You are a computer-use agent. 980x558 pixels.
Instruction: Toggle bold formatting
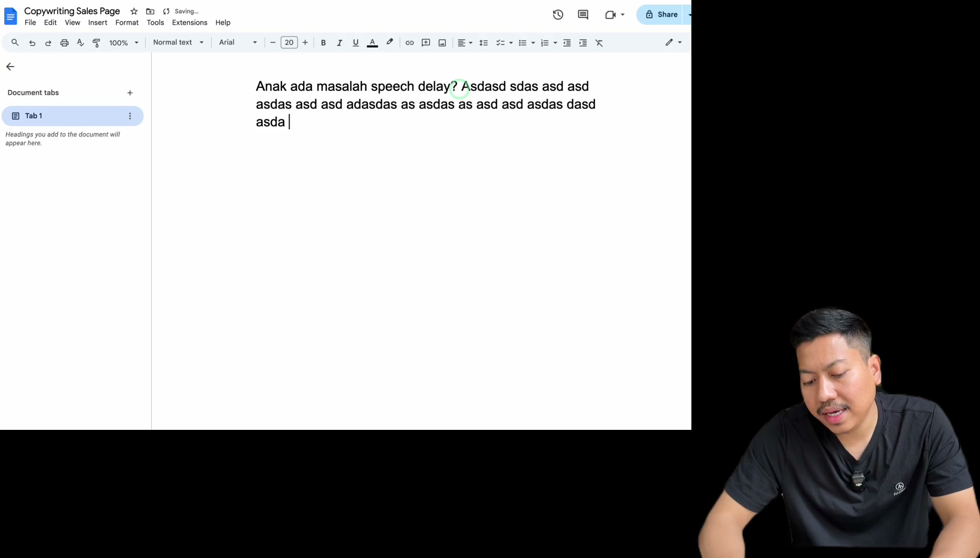pyautogui.click(x=323, y=43)
